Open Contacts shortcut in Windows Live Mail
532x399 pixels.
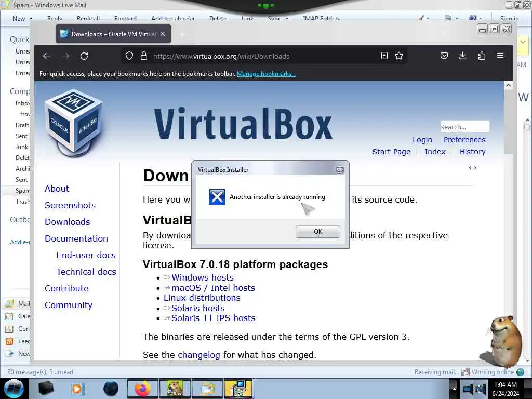(x=18, y=329)
